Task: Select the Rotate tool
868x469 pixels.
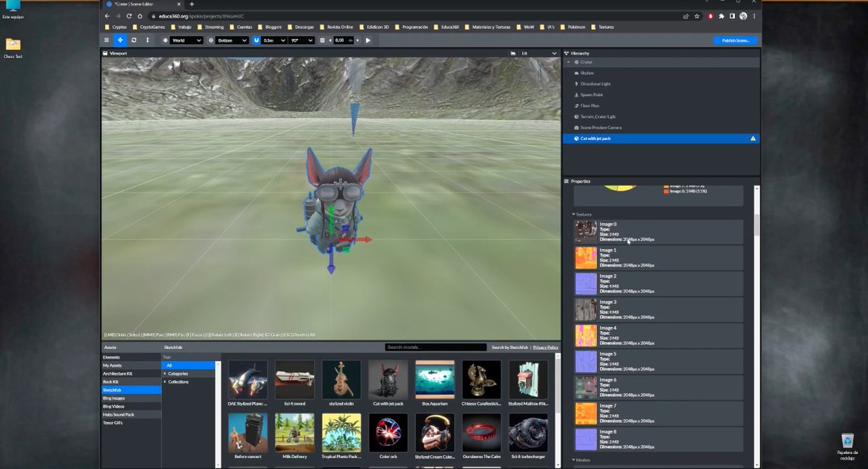Action: pos(134,40)
